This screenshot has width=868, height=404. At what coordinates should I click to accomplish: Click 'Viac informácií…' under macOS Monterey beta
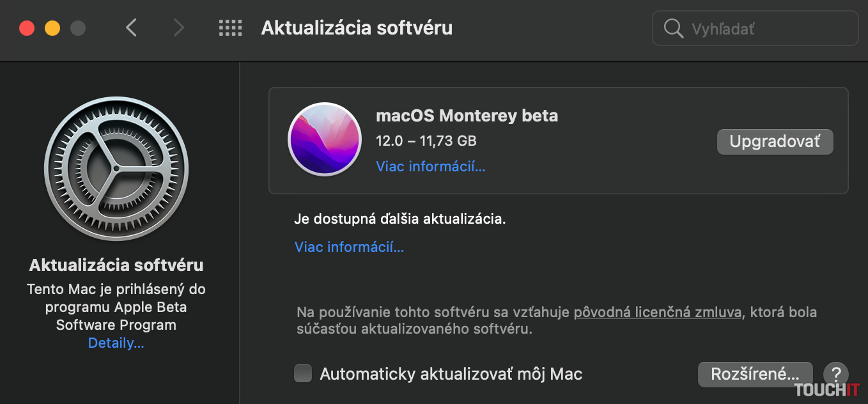coord(431,167)
